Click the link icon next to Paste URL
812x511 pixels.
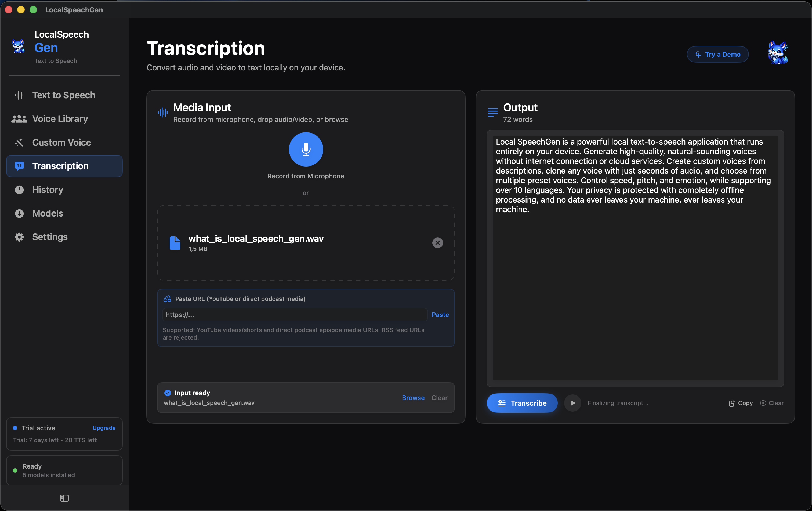click(167, 298)
